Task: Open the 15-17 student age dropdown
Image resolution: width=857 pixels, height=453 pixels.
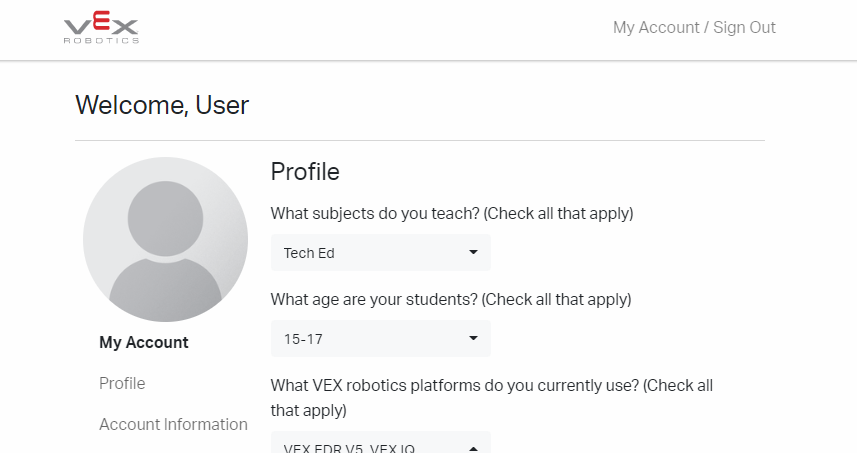Action: pos(381,339)
